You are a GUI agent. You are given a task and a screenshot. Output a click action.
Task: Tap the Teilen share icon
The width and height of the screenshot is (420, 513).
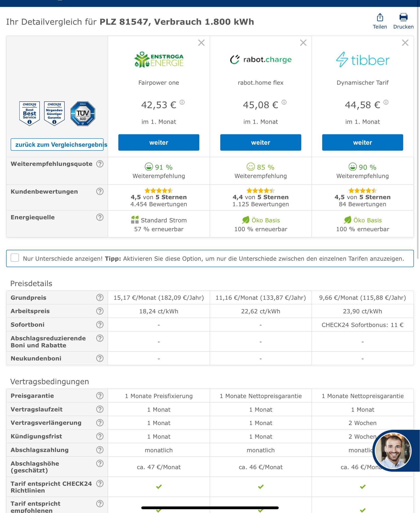click(x=380, y=18)
